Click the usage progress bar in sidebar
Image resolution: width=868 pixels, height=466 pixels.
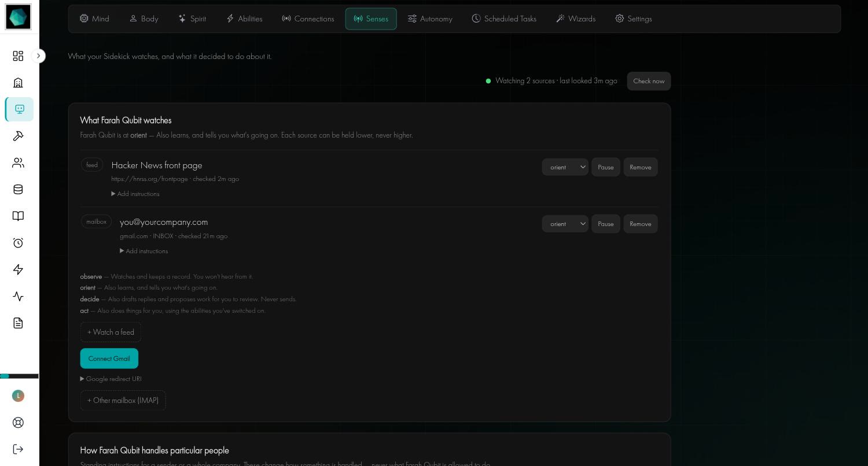click(19, 376)
